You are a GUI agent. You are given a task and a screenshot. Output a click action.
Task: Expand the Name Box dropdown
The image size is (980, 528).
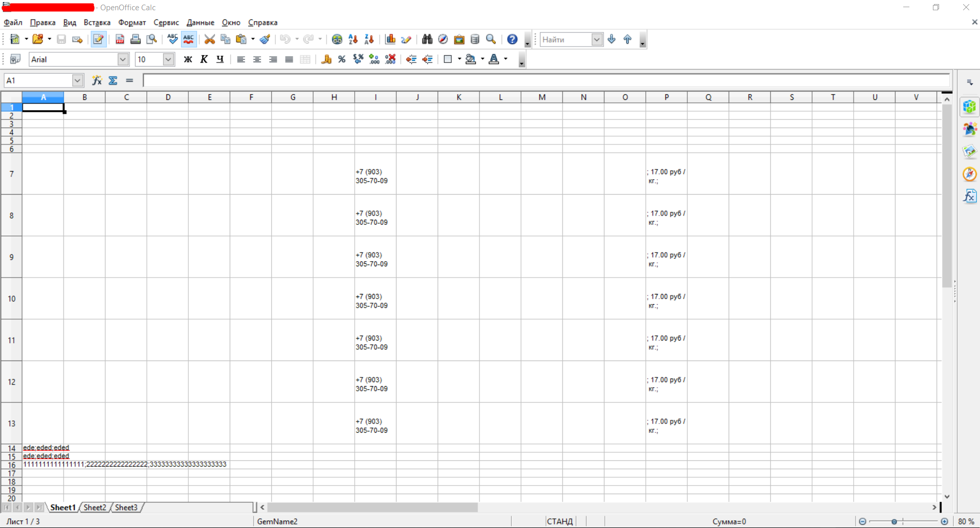point(77,80)
